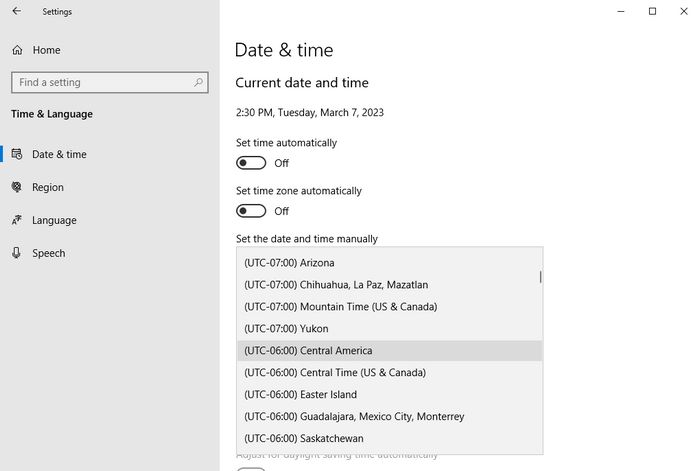Pick (UTC-07:00) Mountain Time (US & Canada)

(x=340, y=307)
